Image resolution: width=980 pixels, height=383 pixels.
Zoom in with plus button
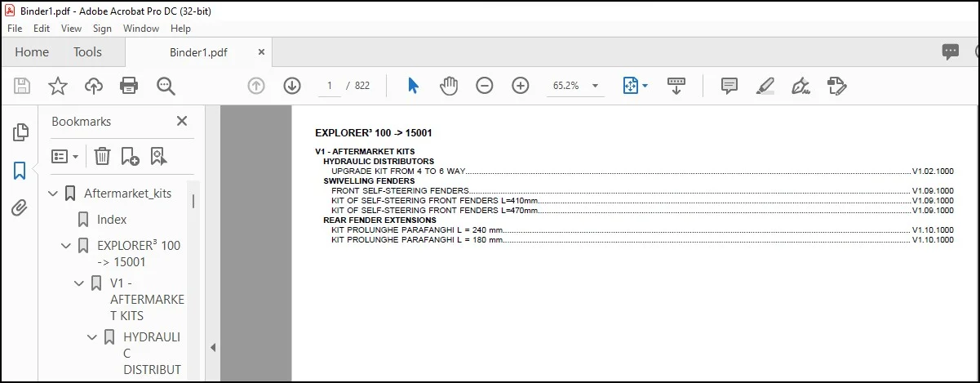pyautogui.click(x=521, y=86)
